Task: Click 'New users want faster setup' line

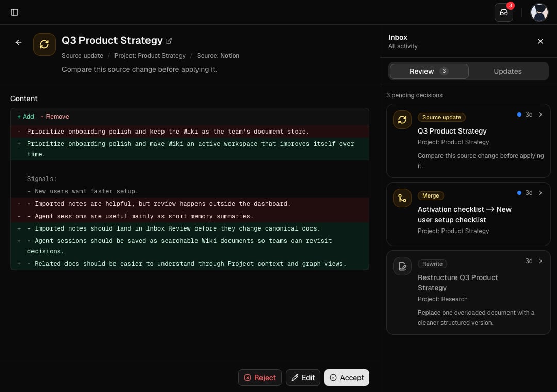Action: [190, 191]
